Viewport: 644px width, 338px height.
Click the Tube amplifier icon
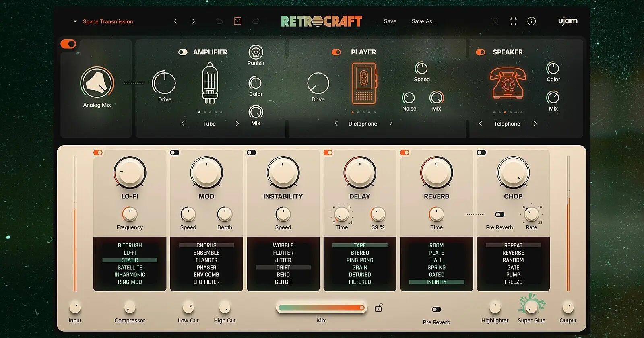click(210, 83)
